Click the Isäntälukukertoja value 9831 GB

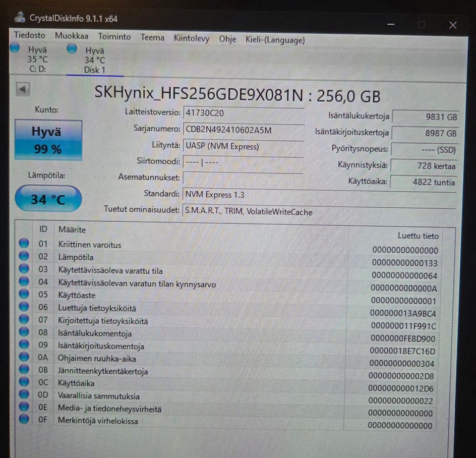click(425, 116)
